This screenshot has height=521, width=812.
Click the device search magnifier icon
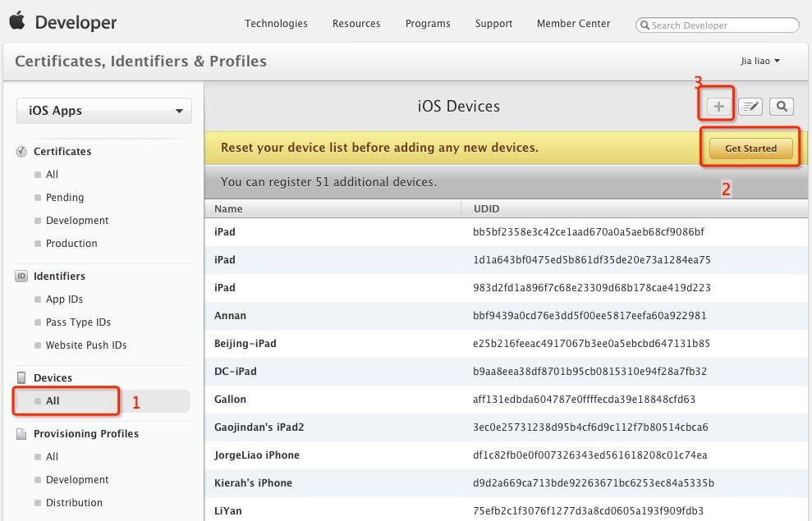point(782,107)
